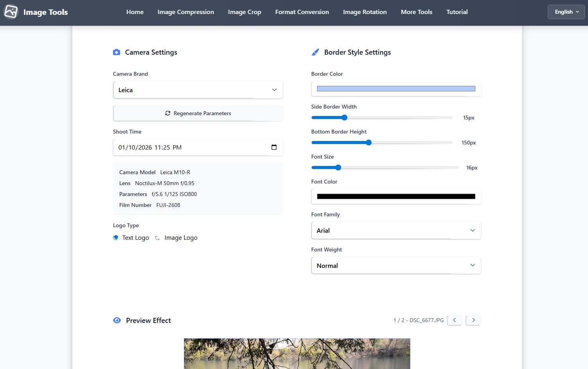The width and height of the screenshot is (588, 369).
Task: Click the Side Border Width slider handle
Action: 344,118
